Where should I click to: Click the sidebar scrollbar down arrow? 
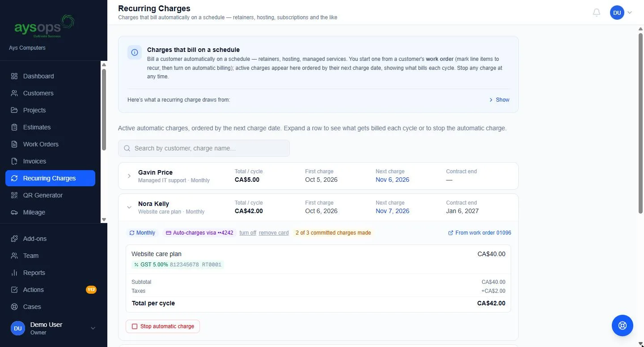[104, 220]
